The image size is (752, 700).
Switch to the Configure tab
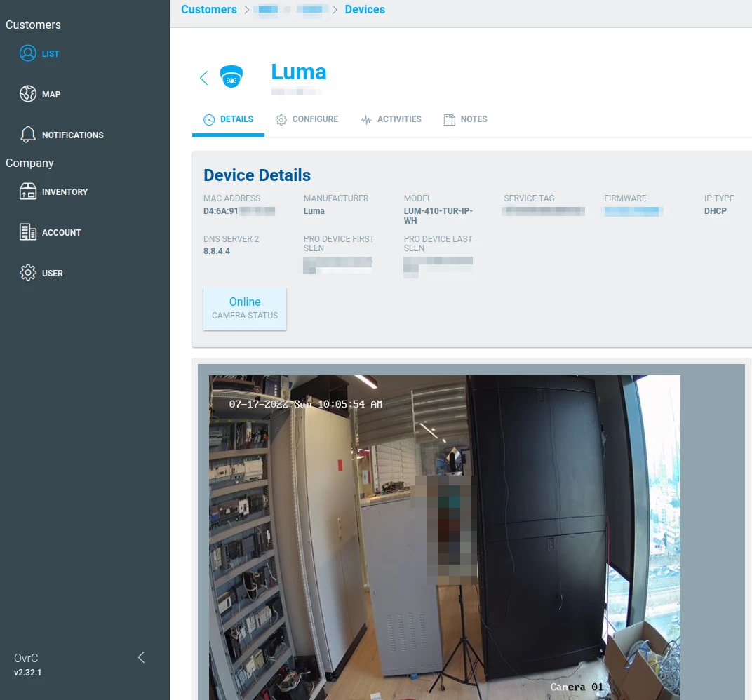tap(307, 119)
